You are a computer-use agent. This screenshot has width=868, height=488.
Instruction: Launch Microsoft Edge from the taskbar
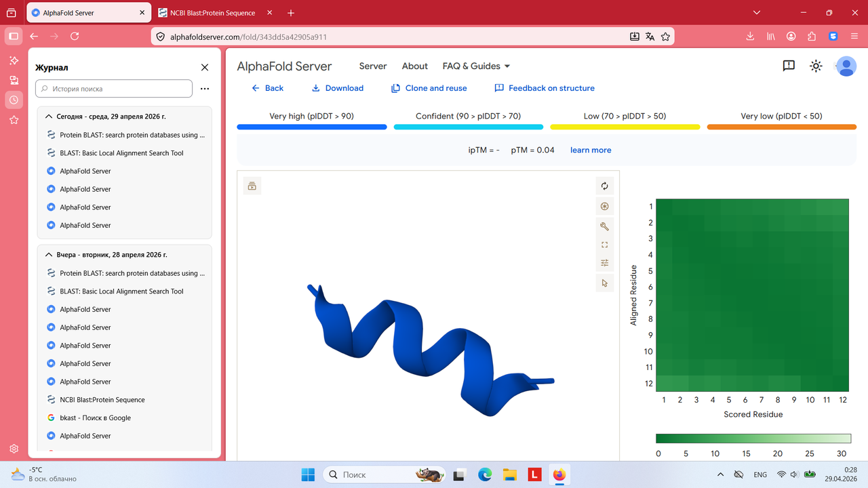tap(484, 474)
